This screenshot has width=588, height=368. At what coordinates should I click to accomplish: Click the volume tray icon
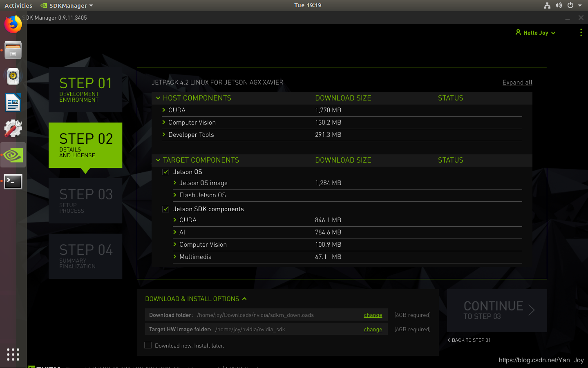coord(559,5)
